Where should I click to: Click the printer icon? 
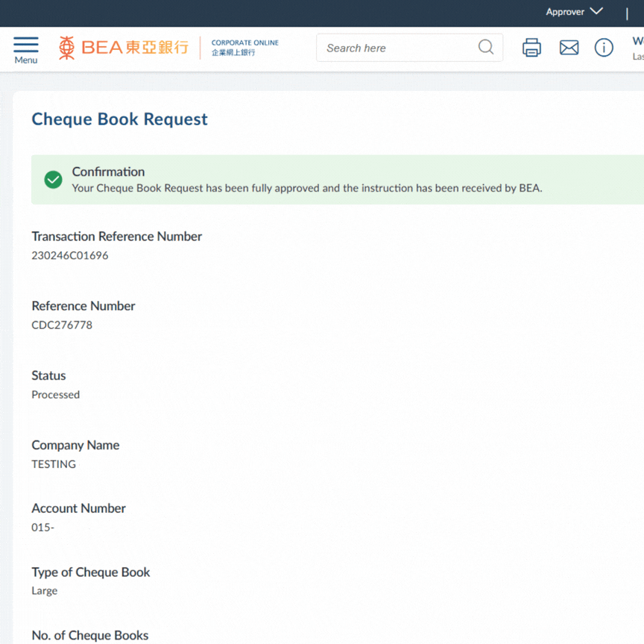531,48
